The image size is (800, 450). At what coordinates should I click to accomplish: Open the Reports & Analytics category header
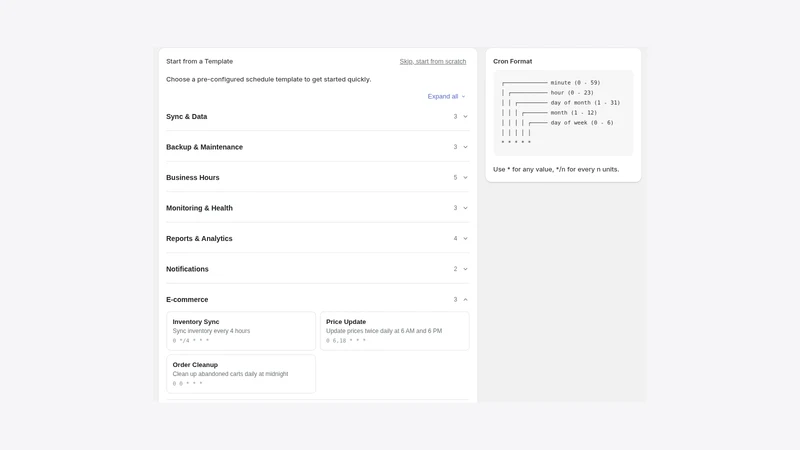point(317,239)
